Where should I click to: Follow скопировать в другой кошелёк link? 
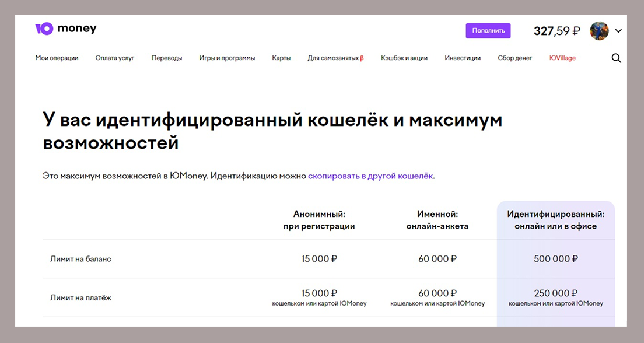coord(370,176)
